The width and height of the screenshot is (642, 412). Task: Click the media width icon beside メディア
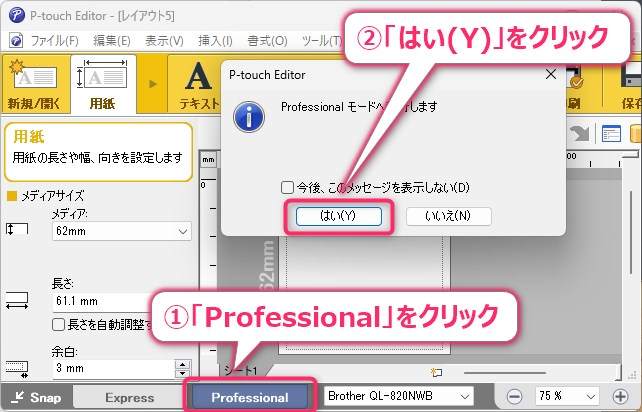17,229
